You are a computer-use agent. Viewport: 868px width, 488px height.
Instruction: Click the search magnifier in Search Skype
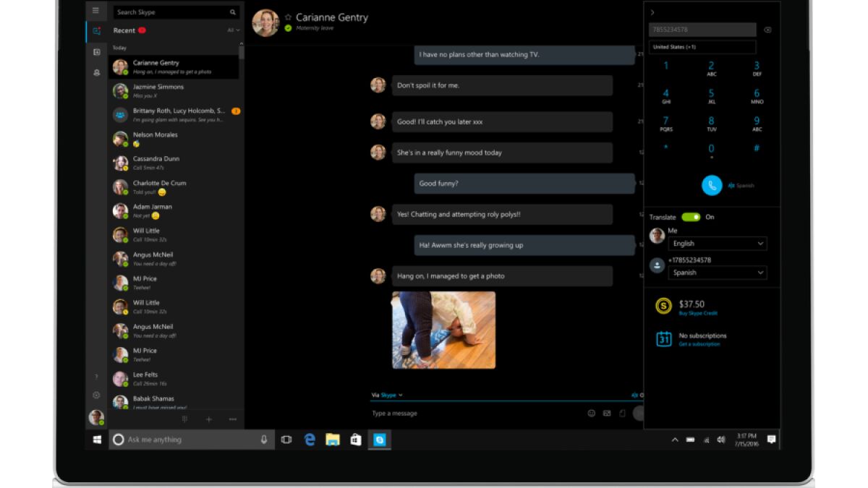click(x=233, y=12)
